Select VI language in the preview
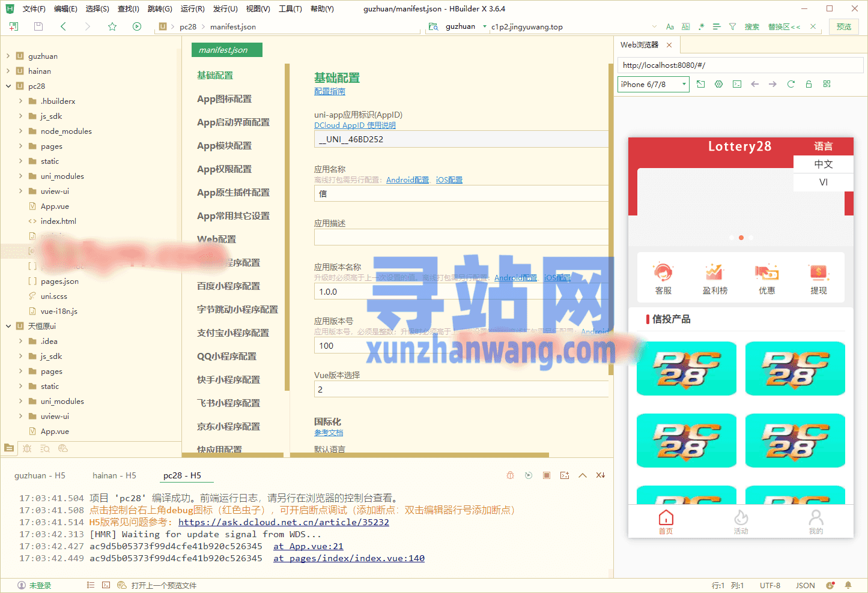Viewport: 868px width, 593px height. click(x=824, y=182)
